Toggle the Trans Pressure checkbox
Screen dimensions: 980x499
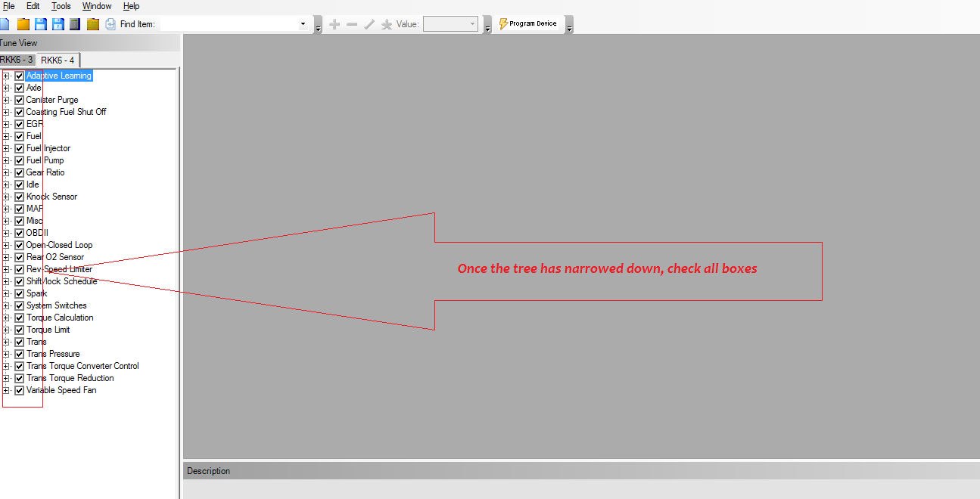20,354
